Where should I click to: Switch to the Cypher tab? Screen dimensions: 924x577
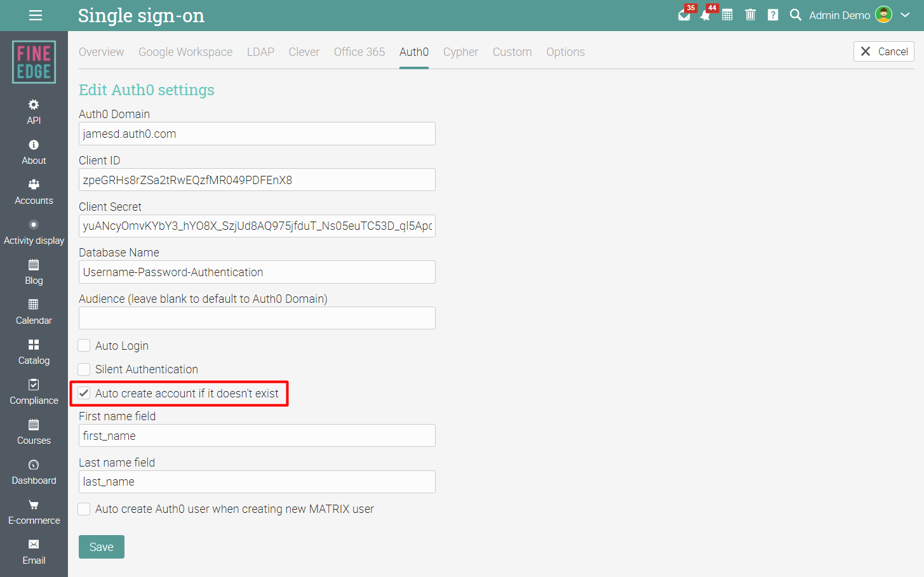point(460,52)
